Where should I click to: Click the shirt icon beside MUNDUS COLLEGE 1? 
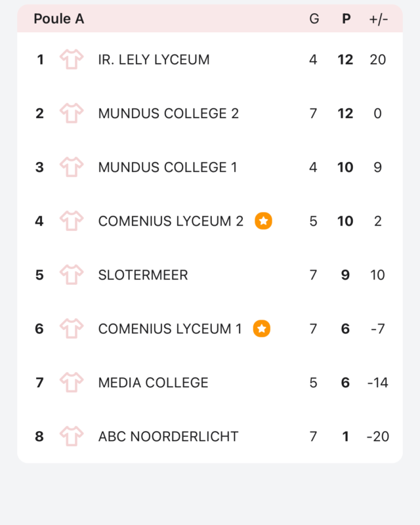(72, 167)
